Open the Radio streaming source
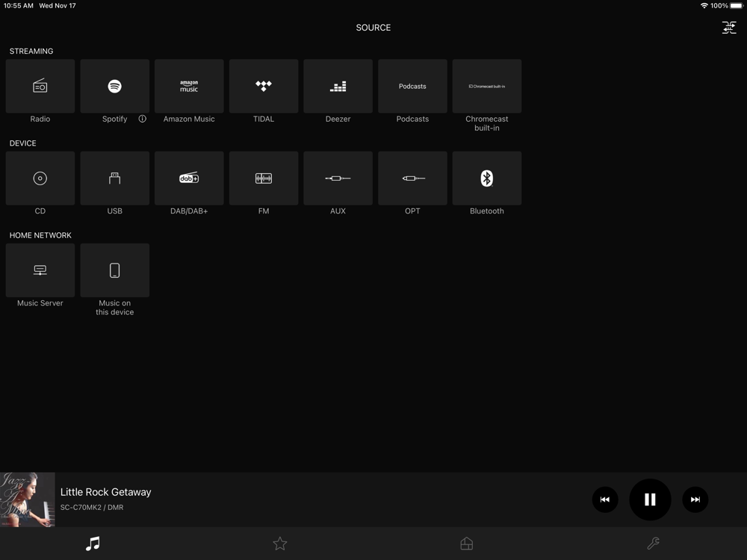This screenshot has height=560, width=747. [x=40, y=86]
